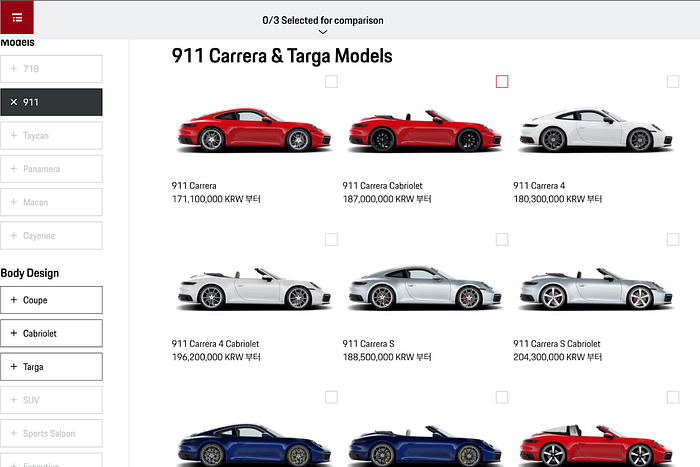
Task: Open the 911 Carrera 4 model link
Action: coord(539,186)
